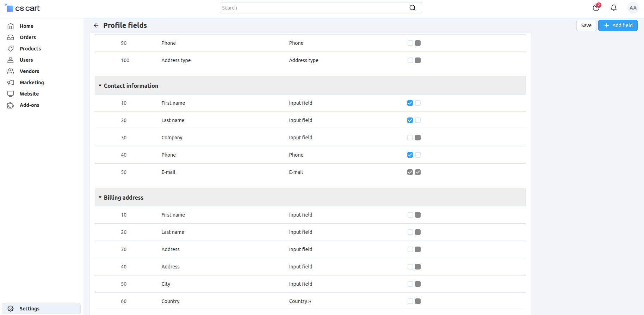The width and height of the screenshot is (644, 315).
Task: Check the show checkbox for Company
Action: click(x=410, y=138)
